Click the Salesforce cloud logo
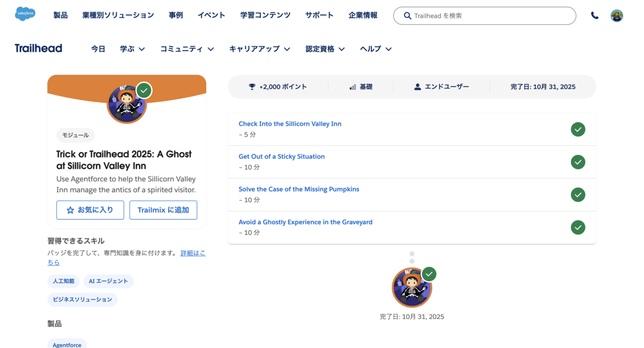Viewport: 644px width, 348px height. pyautogui.click(x=25, y=14)
